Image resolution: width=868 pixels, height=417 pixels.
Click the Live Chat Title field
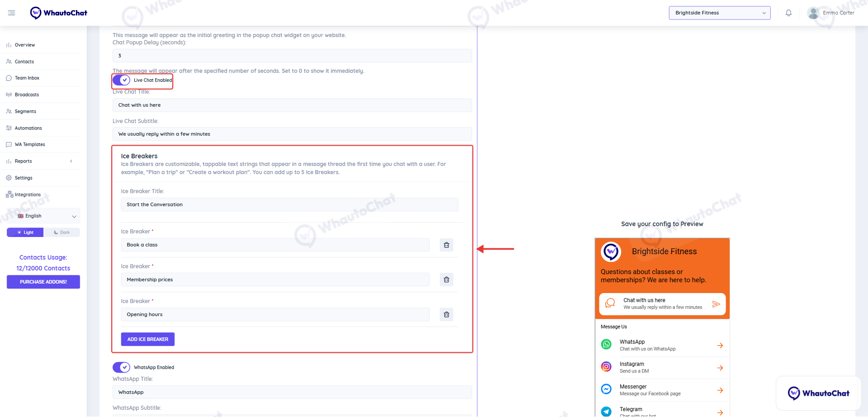pos(292,105)
